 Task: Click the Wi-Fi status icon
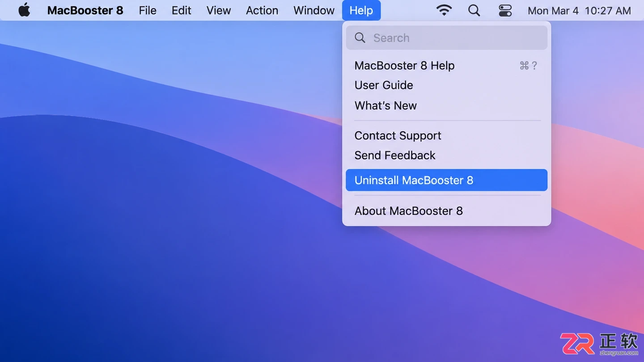click(x=444, y=10)
